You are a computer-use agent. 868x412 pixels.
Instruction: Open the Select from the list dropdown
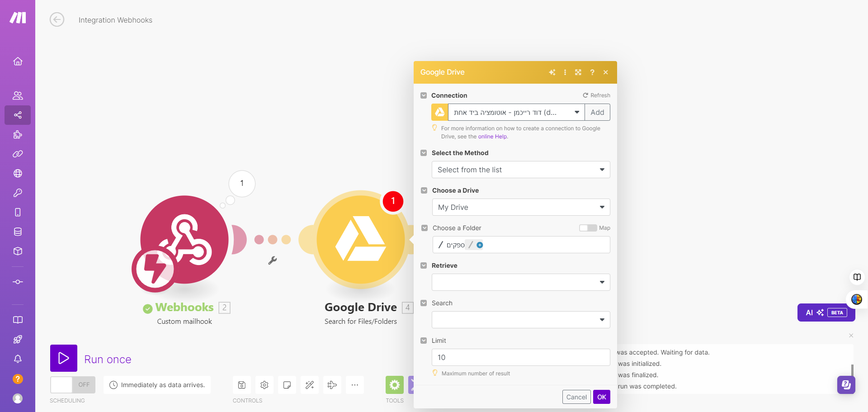click(521, 170)
